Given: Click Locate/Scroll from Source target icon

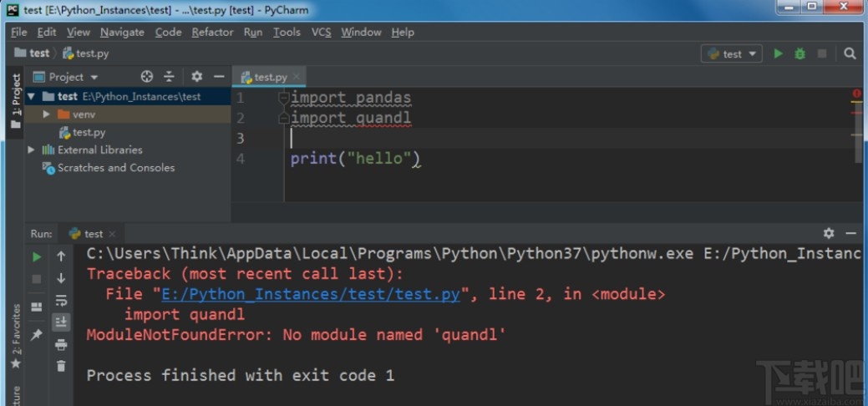Looking at the screenshot, I should click(x=147, y=76).
